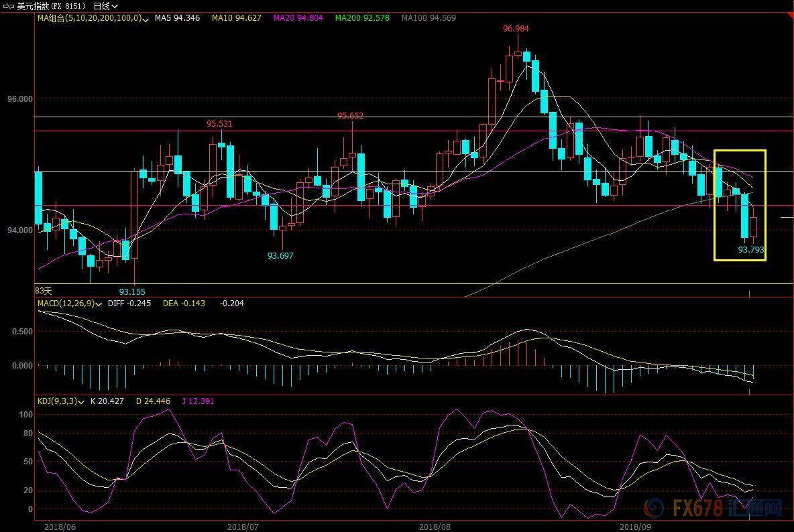The image size is (794, 532).
Task: Click the 0.500 MACD axis label
Action: [x=22, y=332]
